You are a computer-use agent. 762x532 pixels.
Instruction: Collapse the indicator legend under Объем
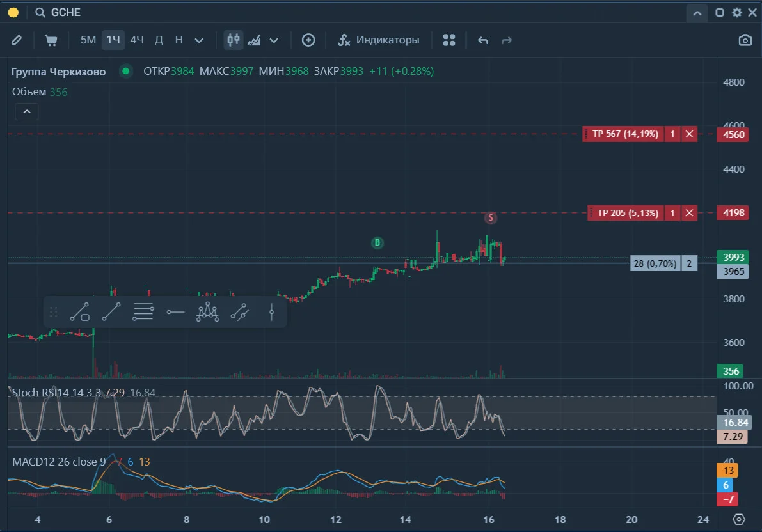click(x=27, y=112)
